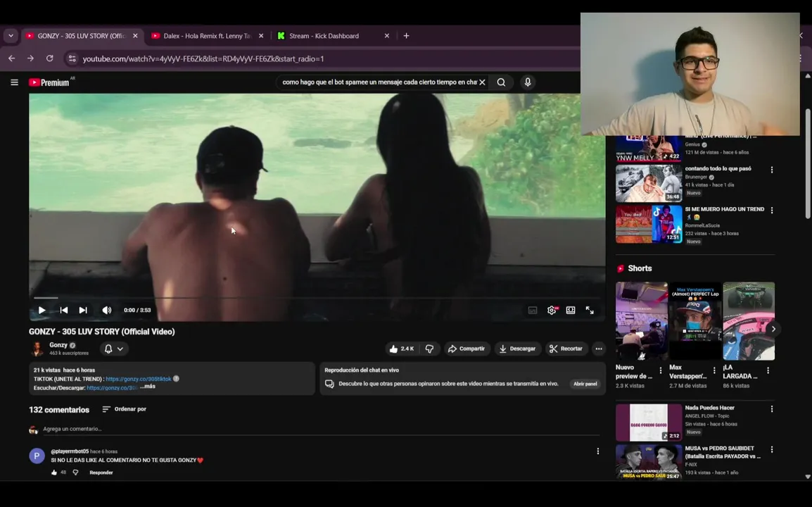
Task: Run search with magnifying glass button
Action: pos(501,82)
